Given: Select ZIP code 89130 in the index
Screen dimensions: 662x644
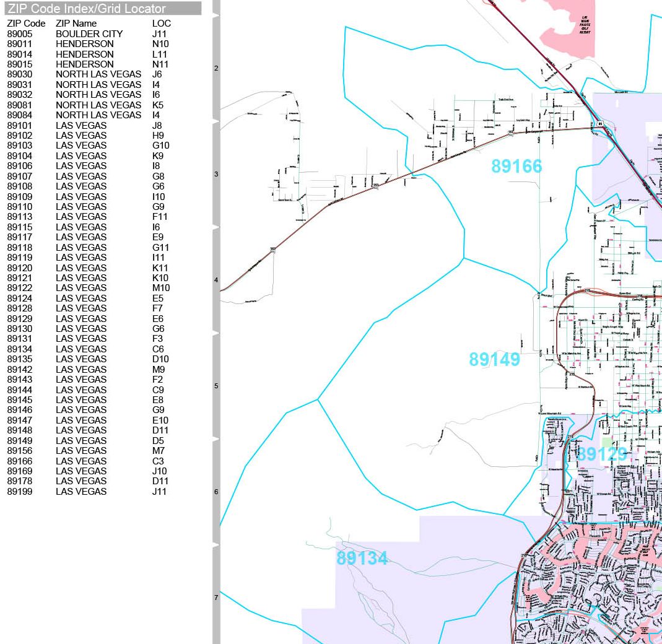Looking at the screenshot, I should 20,329.
